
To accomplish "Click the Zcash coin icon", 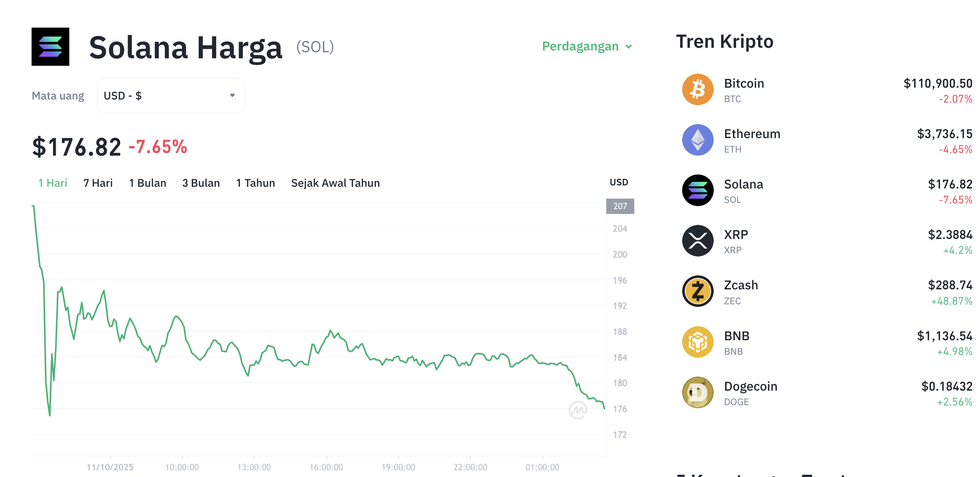I will pyautogui.click(x=697, y=291).
